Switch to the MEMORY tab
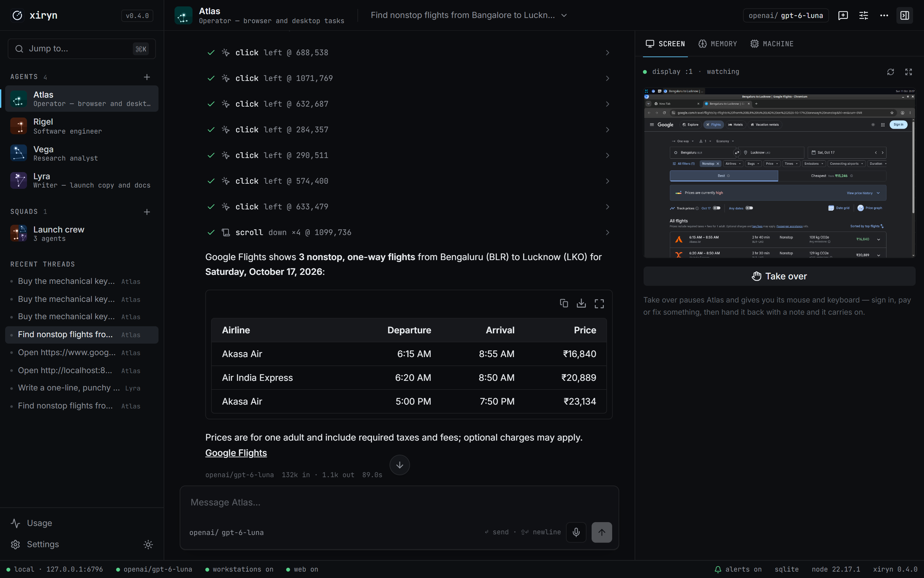Viewport: 924px width, 578px height. (718, 44)
